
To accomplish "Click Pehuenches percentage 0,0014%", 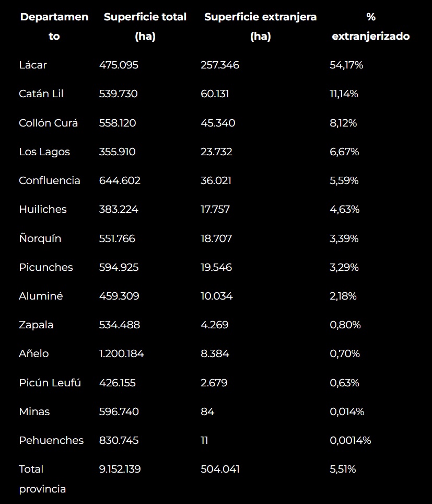I will [351, 440].
